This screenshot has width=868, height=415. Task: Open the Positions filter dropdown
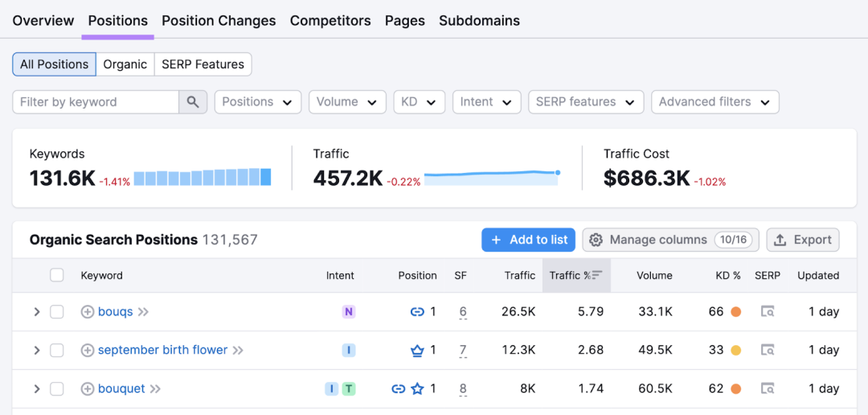258,102
